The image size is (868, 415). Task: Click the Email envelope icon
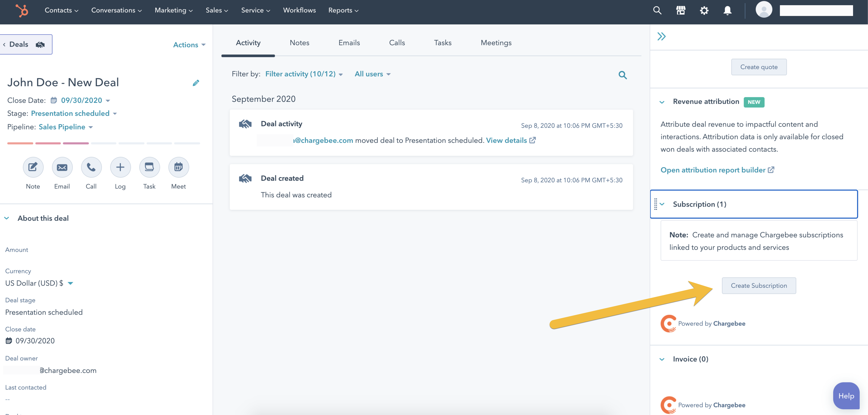click(x=62, y=167)
